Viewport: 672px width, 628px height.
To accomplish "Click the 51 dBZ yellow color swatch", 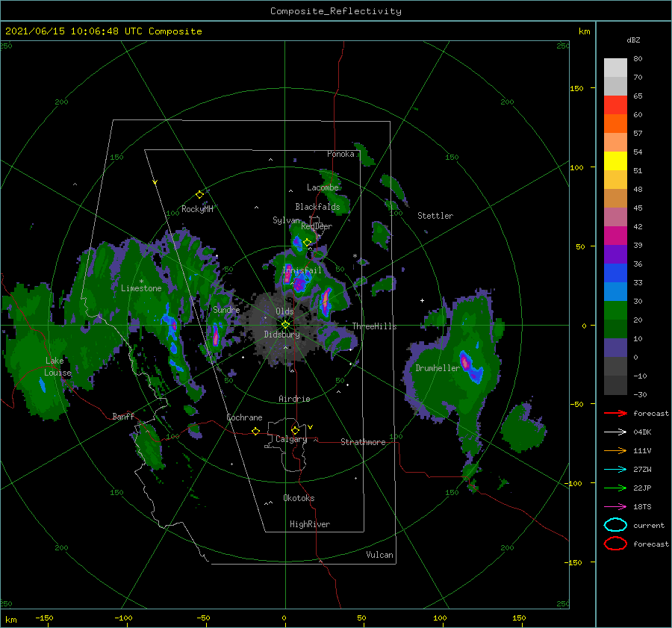I will click(x=615, y=161).
